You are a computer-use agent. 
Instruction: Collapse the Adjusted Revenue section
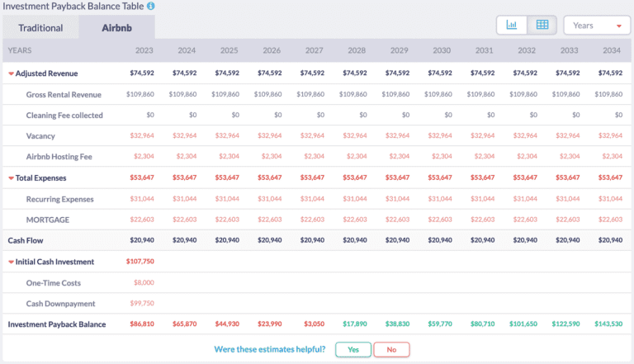(x=12, y=73)
